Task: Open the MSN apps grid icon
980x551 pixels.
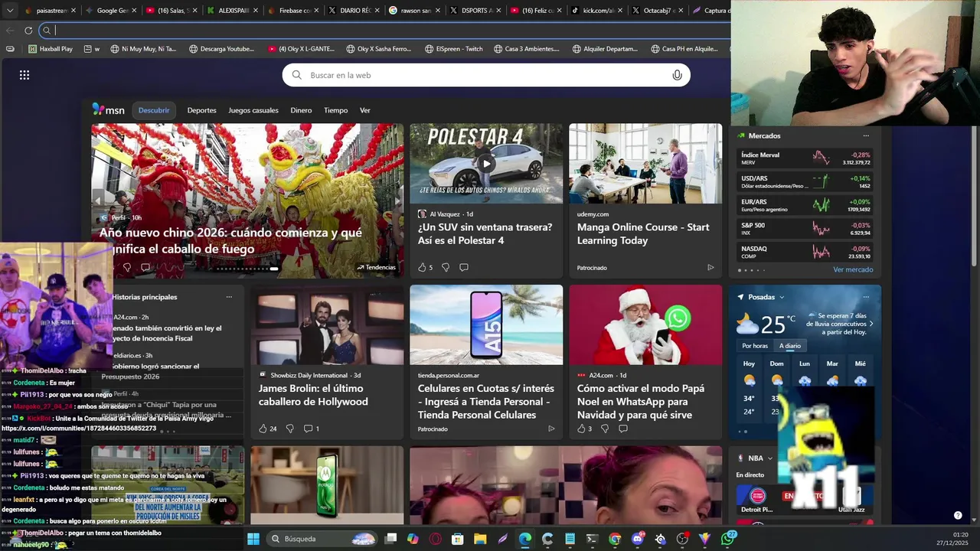Action: tap(24, 75)
